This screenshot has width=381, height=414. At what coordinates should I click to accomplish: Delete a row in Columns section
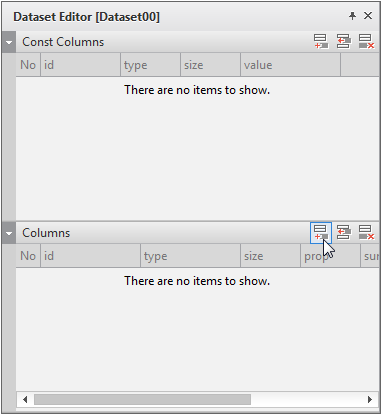coord(366,233)
